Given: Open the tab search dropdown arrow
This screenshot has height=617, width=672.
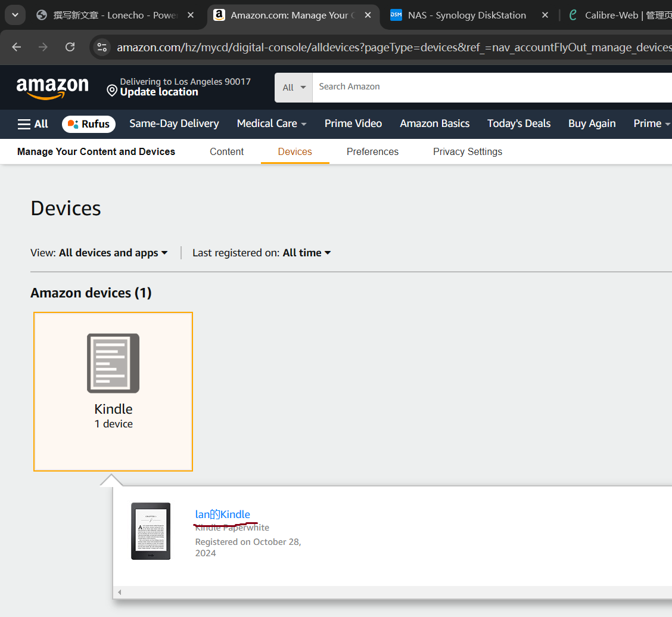Looking at the screenshot, I should tap(15, 15).
